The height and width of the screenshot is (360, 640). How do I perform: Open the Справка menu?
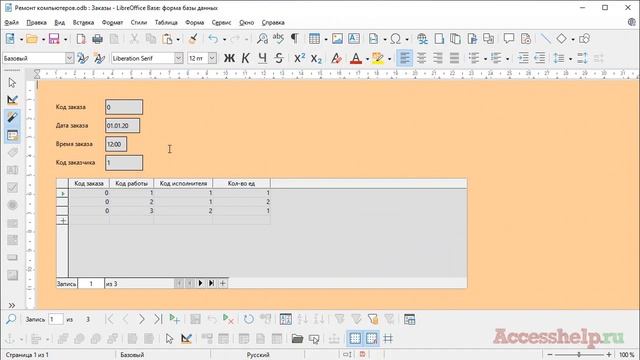coord(273,22)
